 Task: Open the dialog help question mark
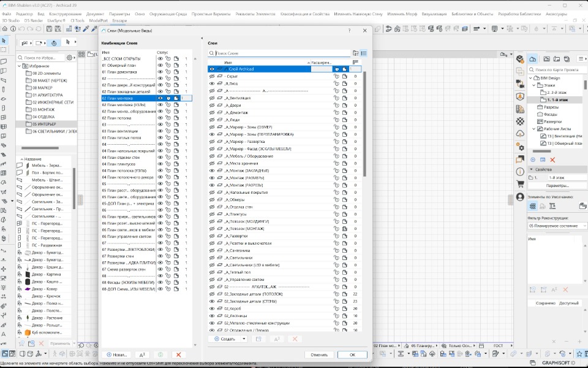349,31
